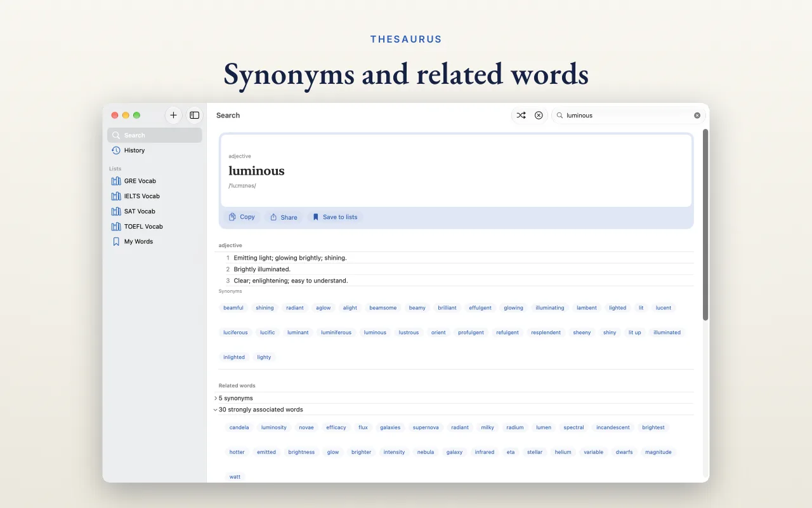Image resolution: width=812 pixels, height=508 pixels.
Task: Click the shuffle random word icon
Action: coord(521,115)
